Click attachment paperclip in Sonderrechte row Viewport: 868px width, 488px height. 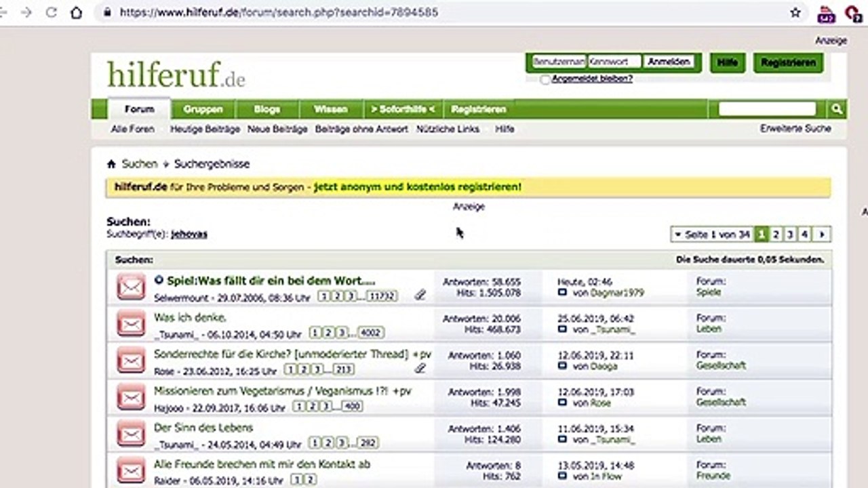pyautogui.click(x=420, y=368)
